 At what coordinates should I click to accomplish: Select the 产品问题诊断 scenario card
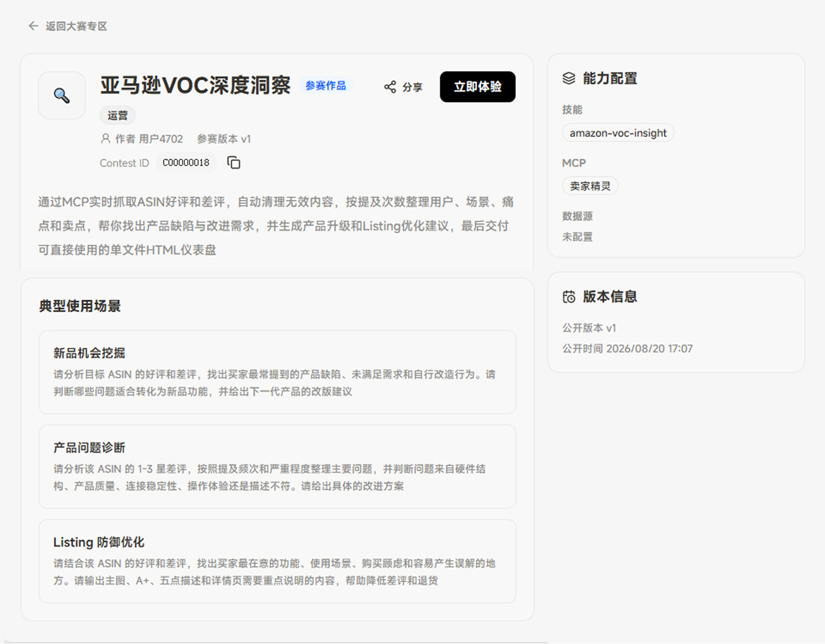[277, 466]
